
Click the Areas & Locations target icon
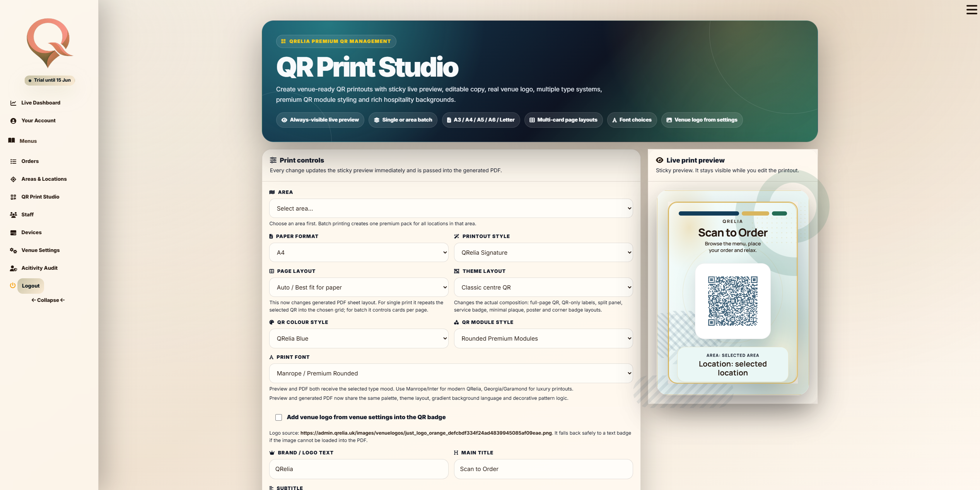[x=13, y=179]
